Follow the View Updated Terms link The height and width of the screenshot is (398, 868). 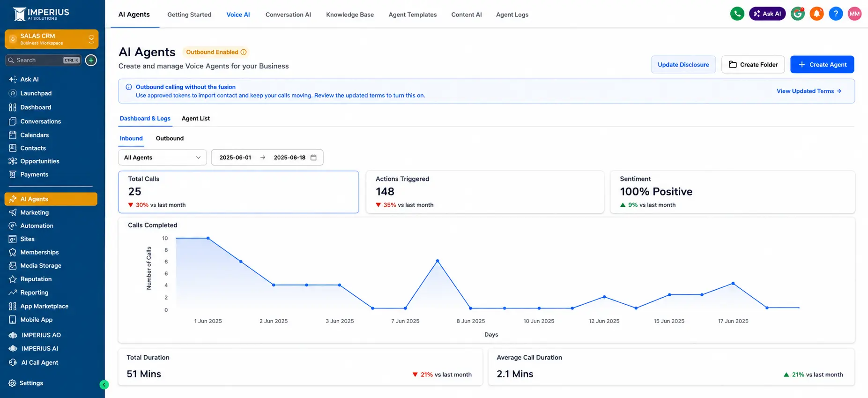point(809,91)
